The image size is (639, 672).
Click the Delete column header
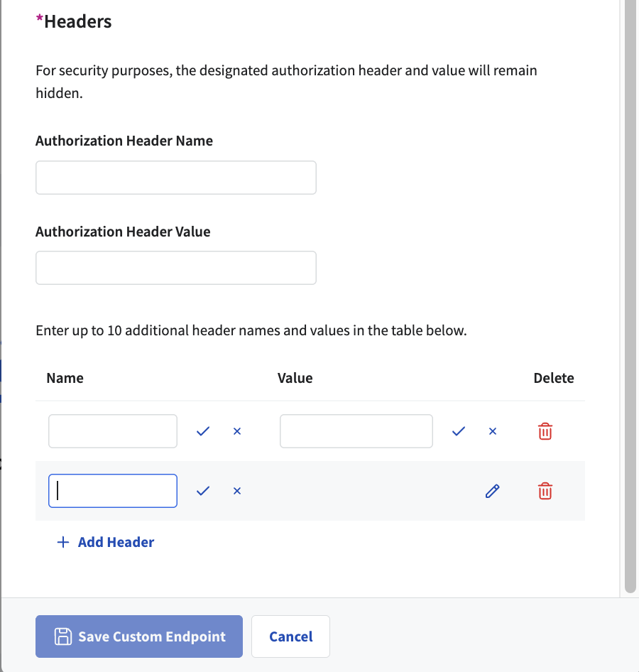click(553, 378)
